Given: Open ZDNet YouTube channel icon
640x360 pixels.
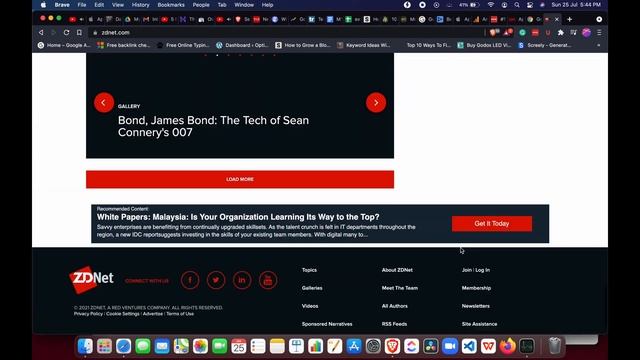Looking at the screenshot, I should 268,280.
